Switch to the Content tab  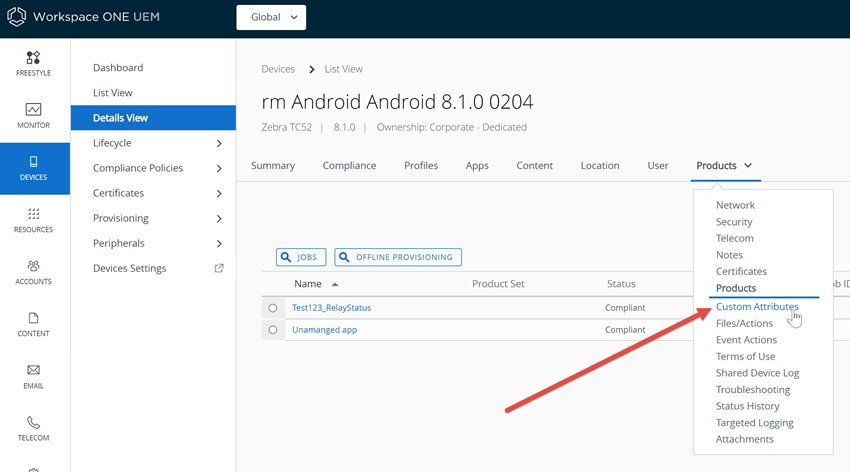[x=535, y=165]
